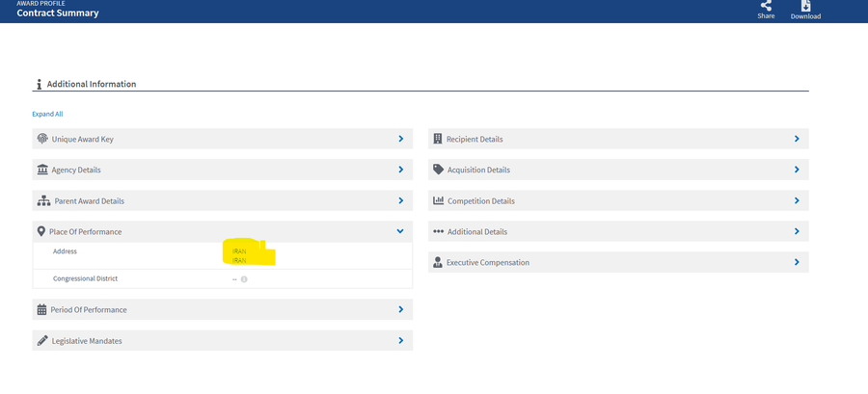Click the Agency Details building icon
The width and height of the screenshot is (868, 394).
[x=42, y=170]
